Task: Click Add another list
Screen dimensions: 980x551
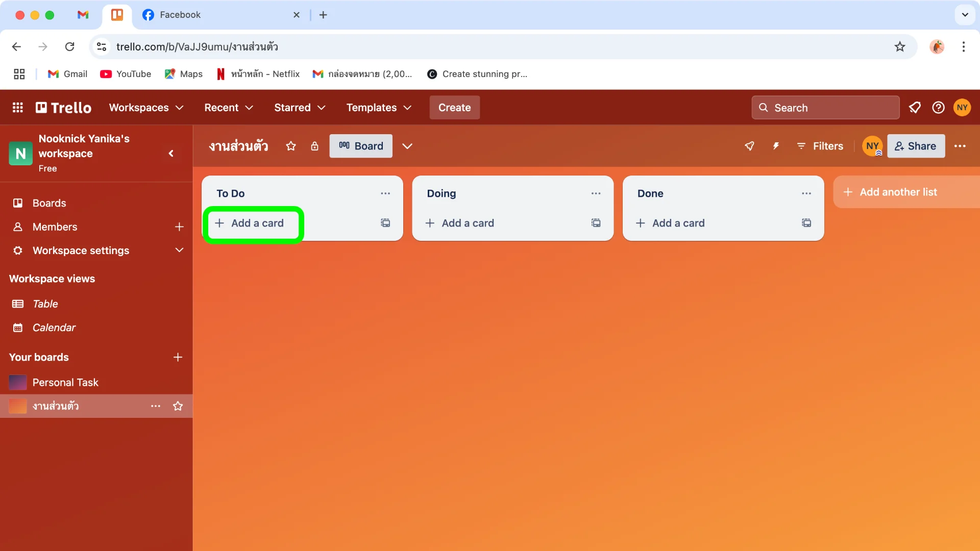Action: (x=898, y=192)
